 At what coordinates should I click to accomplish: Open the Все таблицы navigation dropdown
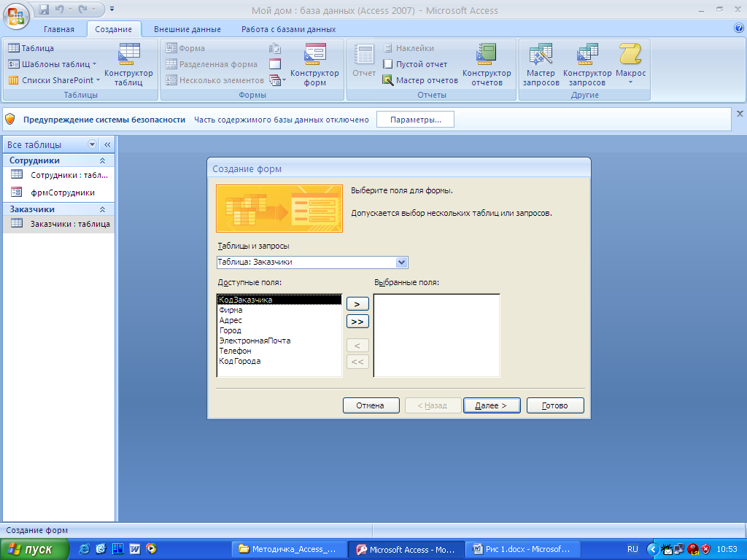(x=93, y=144)
